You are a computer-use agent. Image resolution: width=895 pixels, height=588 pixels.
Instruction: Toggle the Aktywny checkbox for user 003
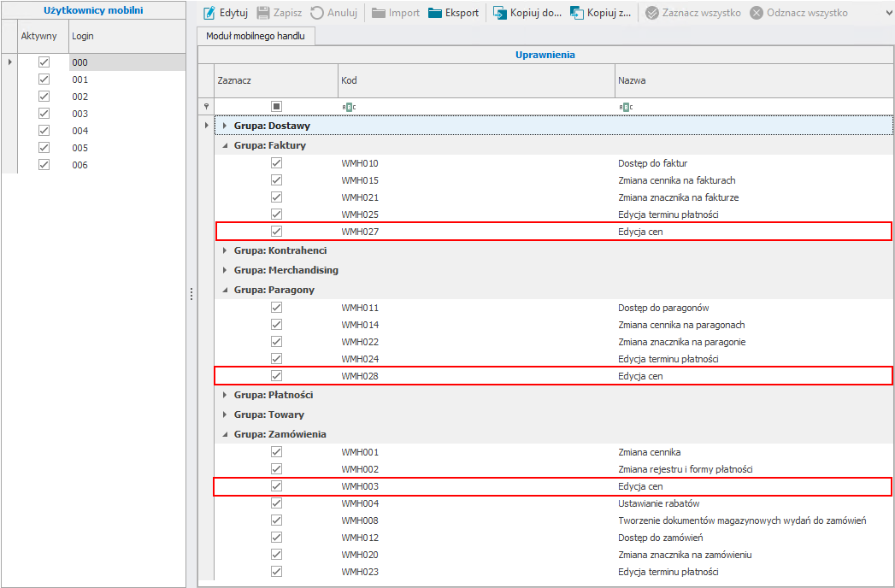coord(44,114)
